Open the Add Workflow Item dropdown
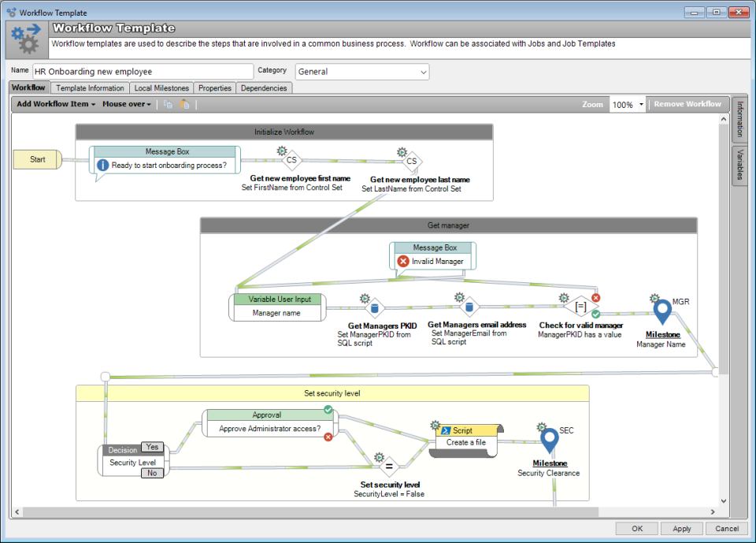Image resolution: width=756 pixels, height=543 pixels. (x=52, y=103)
